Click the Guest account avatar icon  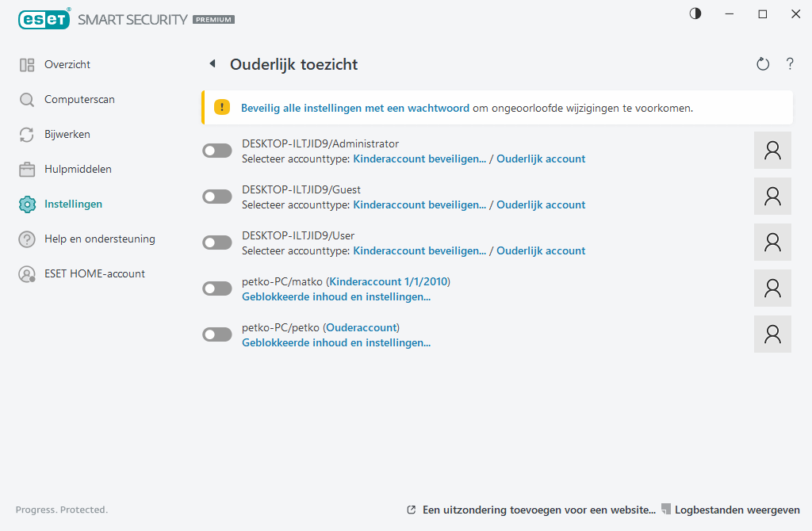point(772,197)
